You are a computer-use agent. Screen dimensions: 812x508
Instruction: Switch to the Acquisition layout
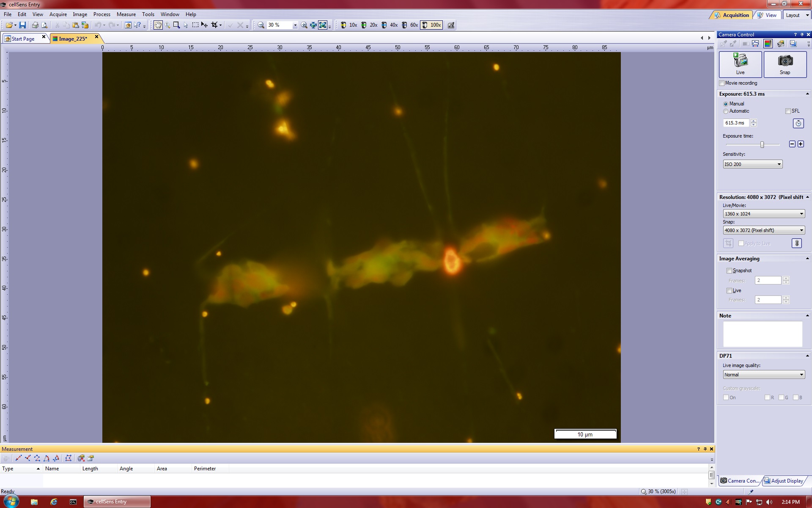tap(732, 15)
